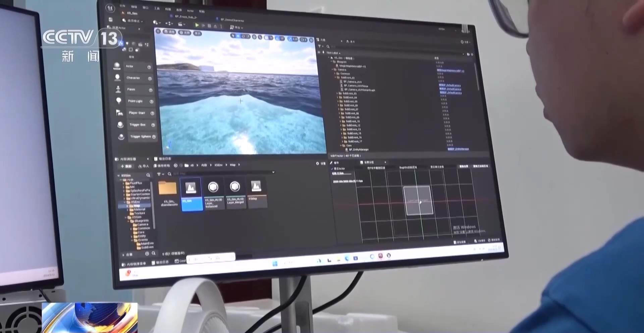Screen dimensions: 644x333
Task: Select the XSMap level asset thumbnail
Action: point(257,193)
